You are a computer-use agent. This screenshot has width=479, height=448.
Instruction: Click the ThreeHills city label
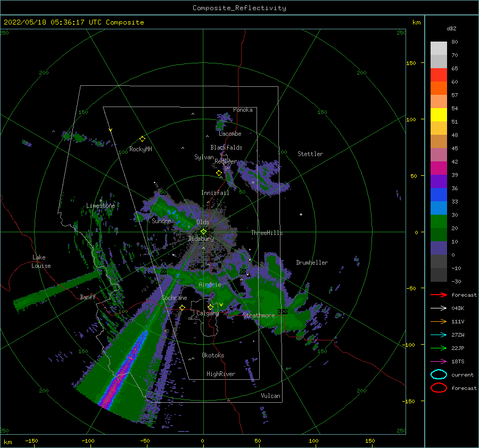[267, 233]
